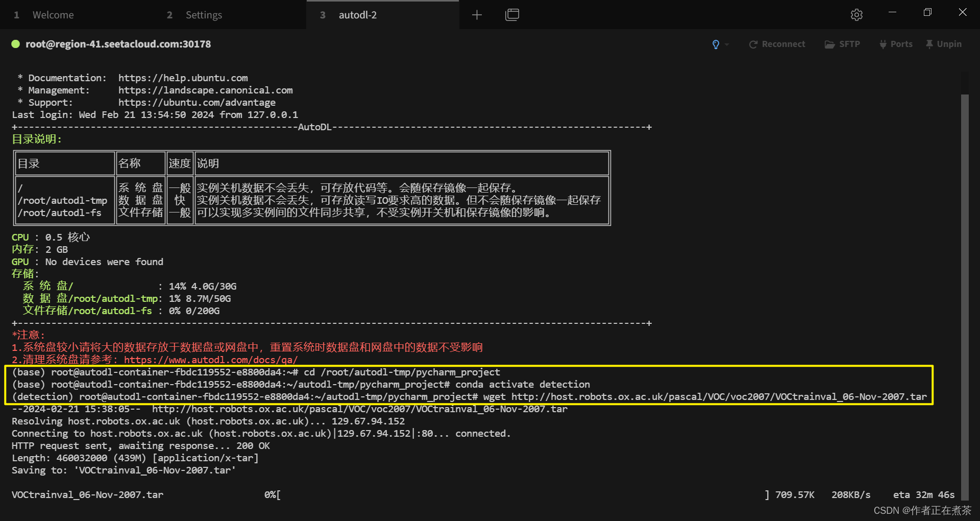Click the Unpin button

click(x=943, y=44)
